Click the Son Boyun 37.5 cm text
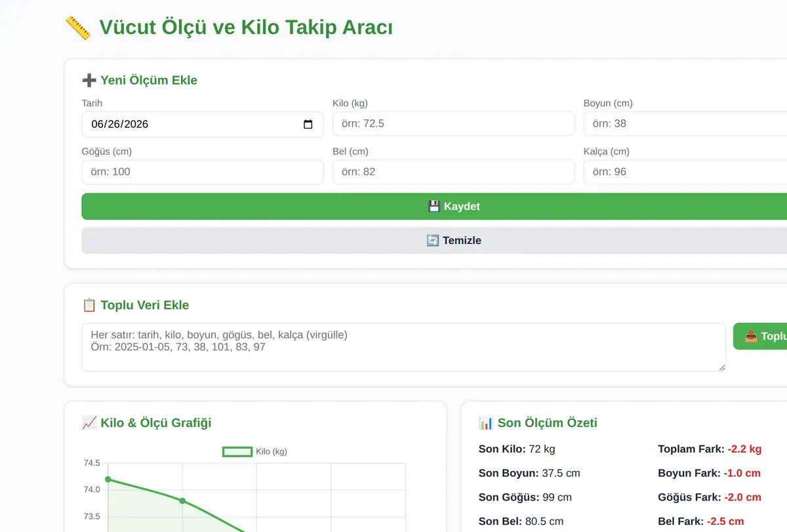Screen dimensions: 787x532 tap(529, 474)
